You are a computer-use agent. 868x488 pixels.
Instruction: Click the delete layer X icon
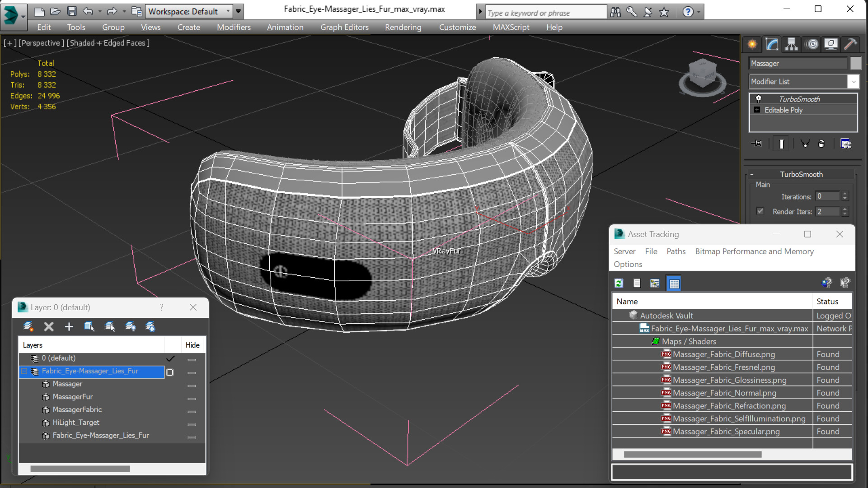[48, 326]
